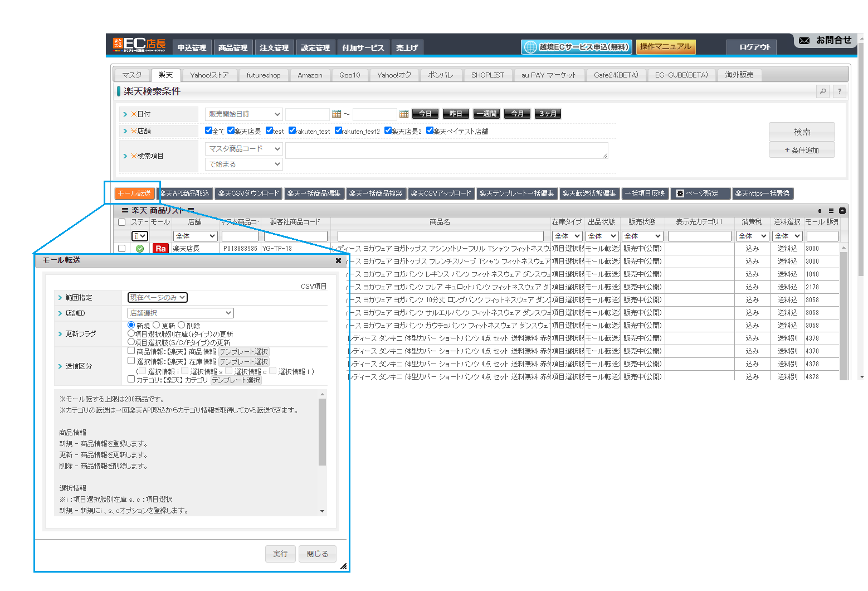Open the で始まる match condition dropdown
This screenshot has height=591, width=868.
tap(244, 164)
